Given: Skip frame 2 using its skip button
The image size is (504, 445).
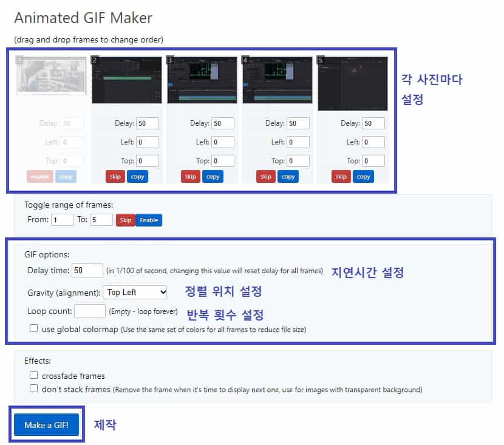Looking at the screenshot, I should point(115,176).
